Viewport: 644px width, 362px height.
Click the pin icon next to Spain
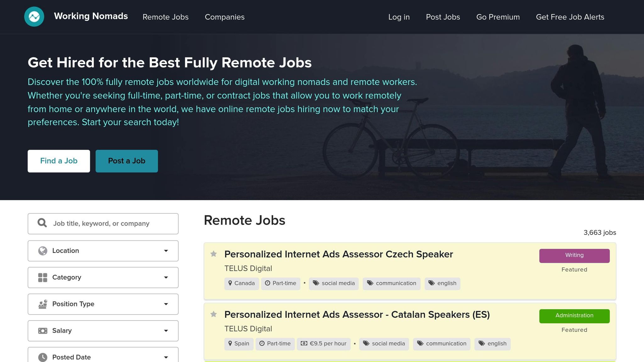point(230,343)
